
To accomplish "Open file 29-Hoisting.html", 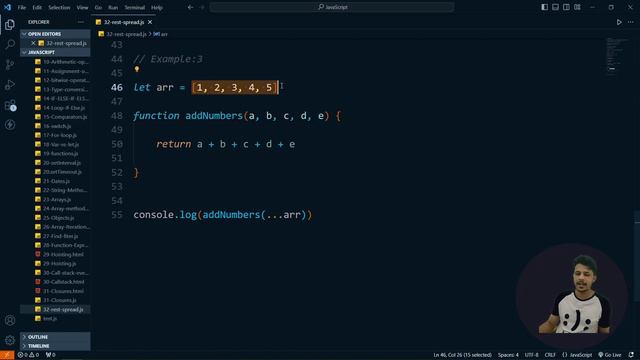I will (x=63, y=254).
